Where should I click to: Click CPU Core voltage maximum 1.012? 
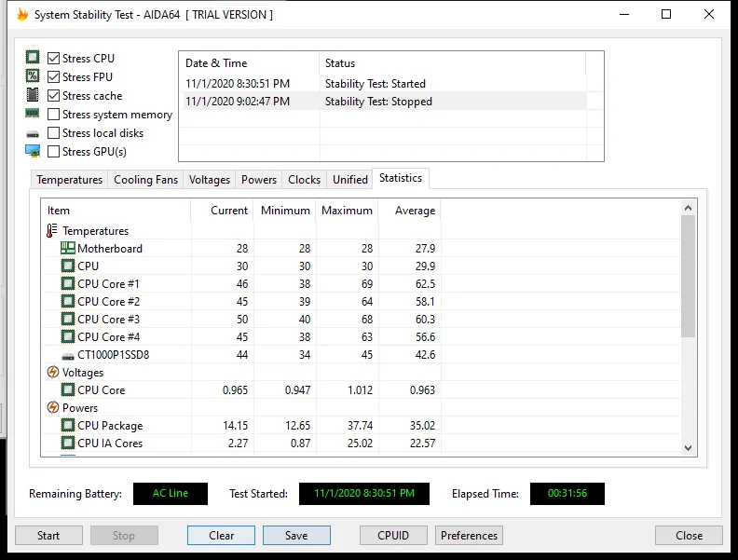(x=360, y=390)
